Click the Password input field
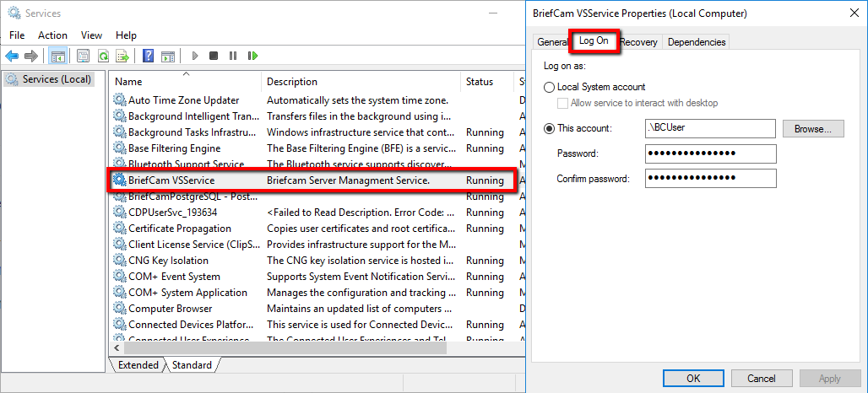Image resolution: width=868 pixels, height=393 pixels. [x=710, y=153]
